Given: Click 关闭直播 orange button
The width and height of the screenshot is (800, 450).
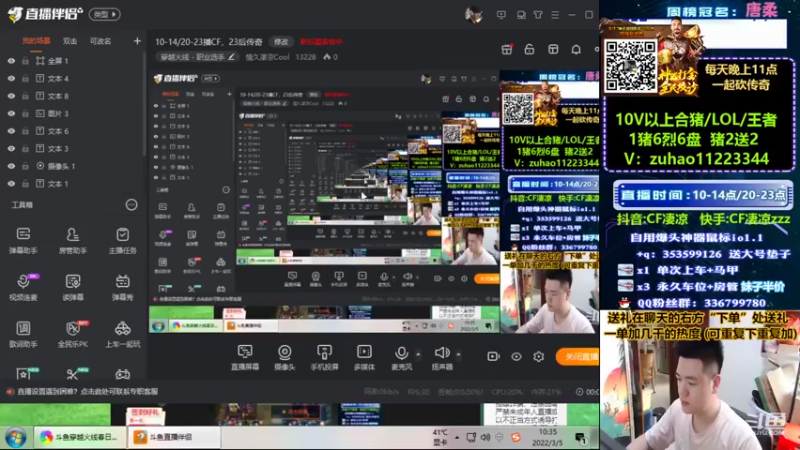Looking at the screenshot, I should [x=578, y=356].
